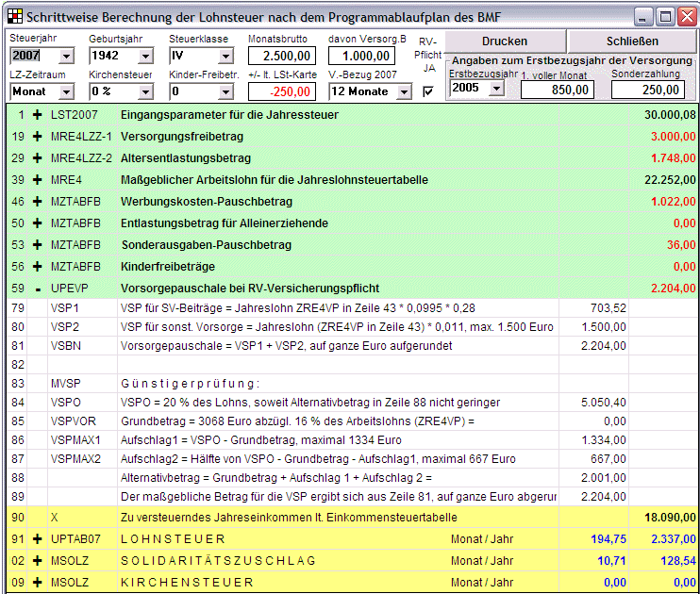Expand the Solidaritätszuschlag row
The width and height of the screenshot is (700, 594).
[38, 560]
